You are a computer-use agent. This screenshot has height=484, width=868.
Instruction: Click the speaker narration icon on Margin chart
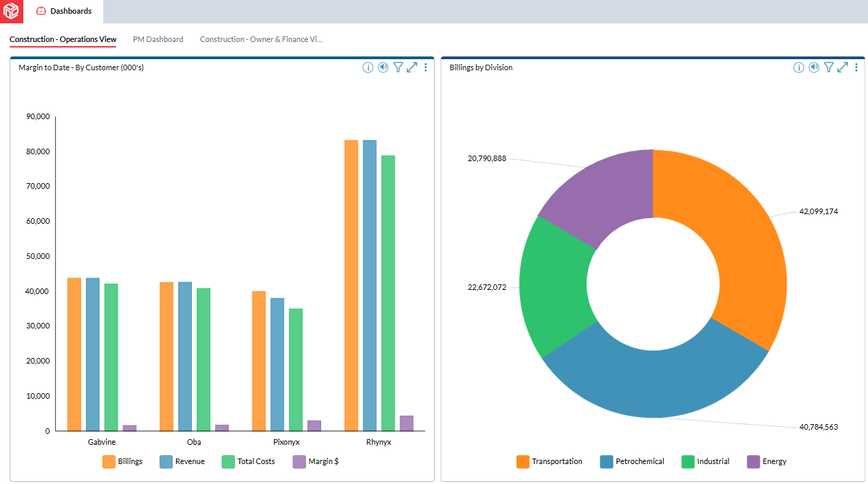coord(382,67)
